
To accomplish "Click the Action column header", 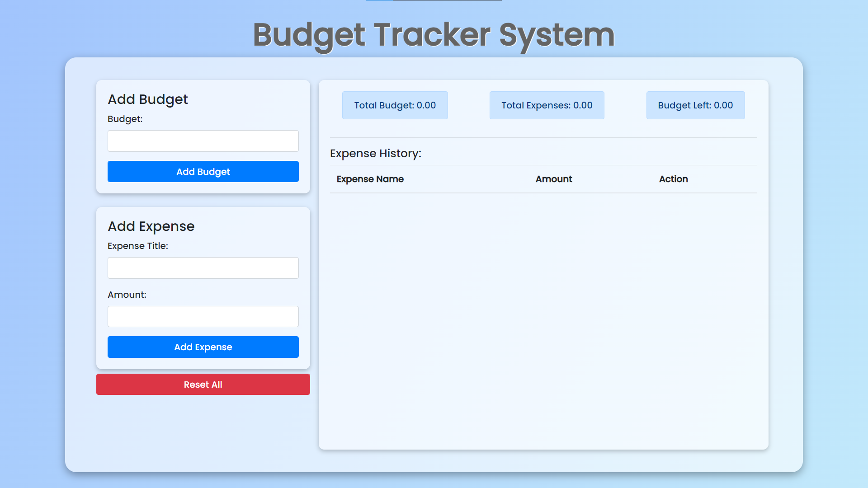I will click(674, 179).
